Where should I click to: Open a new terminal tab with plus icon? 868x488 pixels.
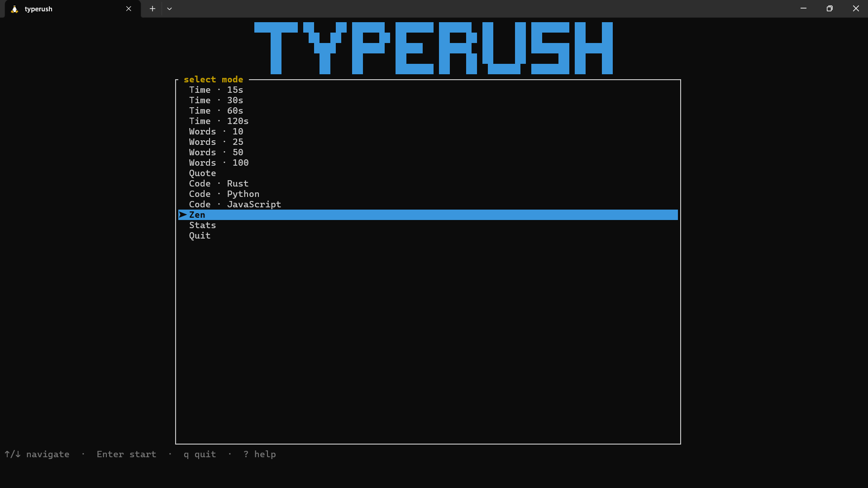coord(153,9)
